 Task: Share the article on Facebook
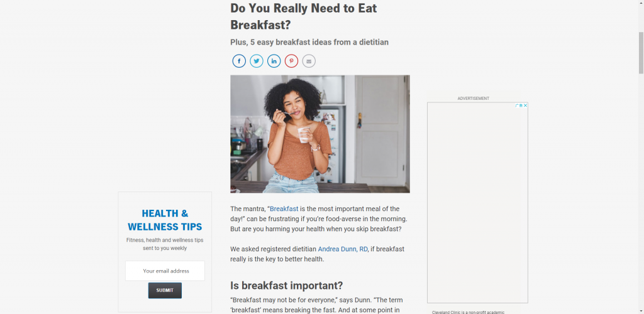coord(239,61)
